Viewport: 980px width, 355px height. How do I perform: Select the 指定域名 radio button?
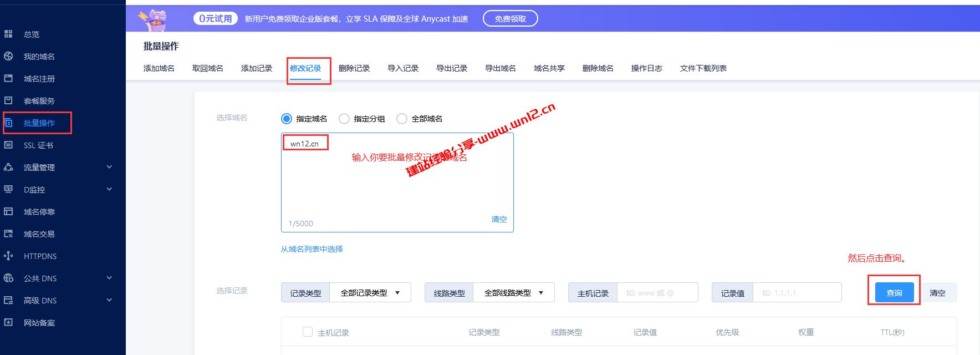point(287,119)
